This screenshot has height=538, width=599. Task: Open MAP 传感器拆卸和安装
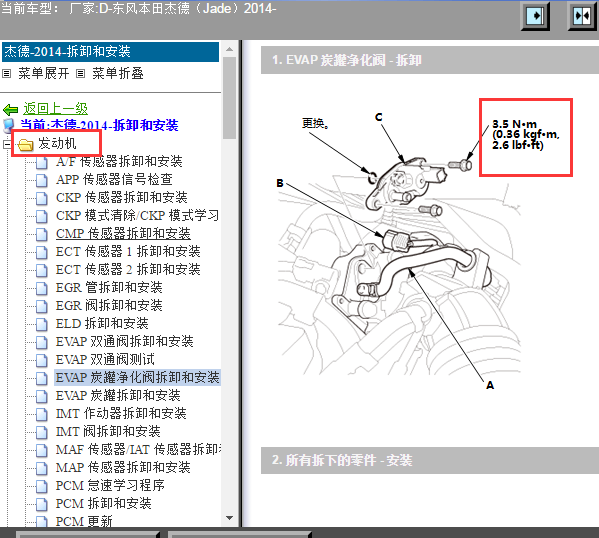pyautogui.click(x=123, y=467)
